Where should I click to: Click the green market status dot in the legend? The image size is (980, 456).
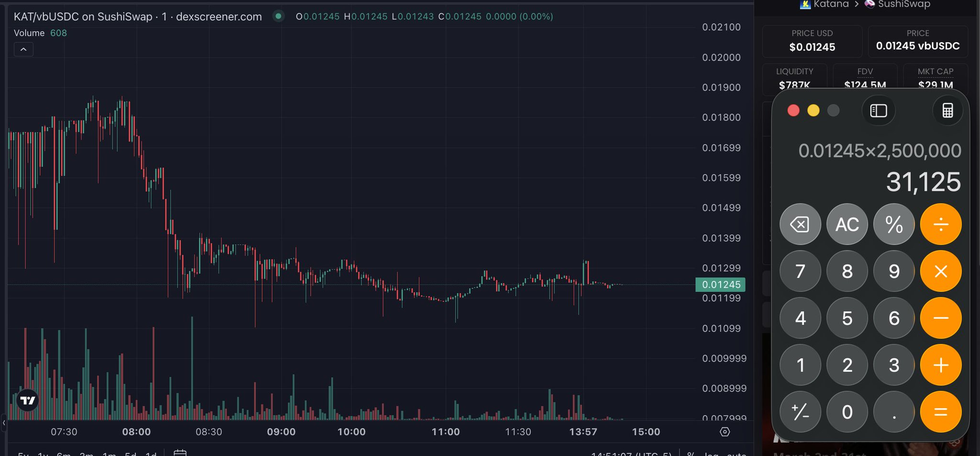(x=278, y=16)
